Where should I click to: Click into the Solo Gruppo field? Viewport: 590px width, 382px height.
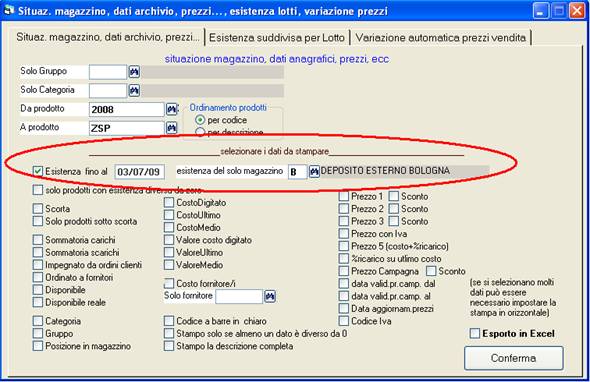tap(108, 72)
